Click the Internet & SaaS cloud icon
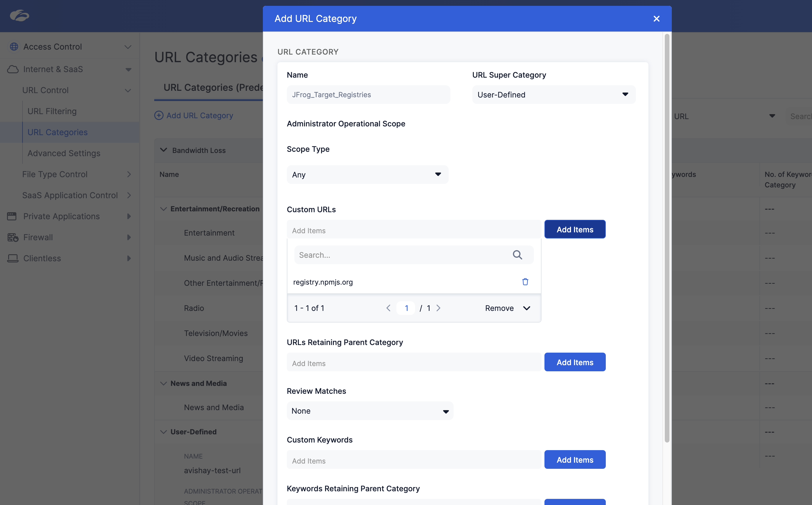The image size is (812, 505). pyautogui.click(x=13, y=69)
